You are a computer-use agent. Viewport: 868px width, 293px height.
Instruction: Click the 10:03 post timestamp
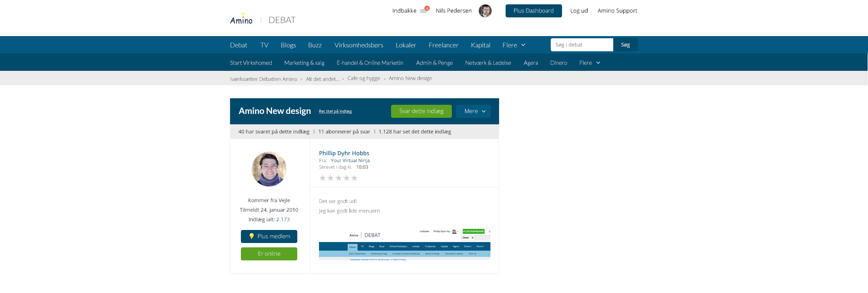tap(362, 167)
